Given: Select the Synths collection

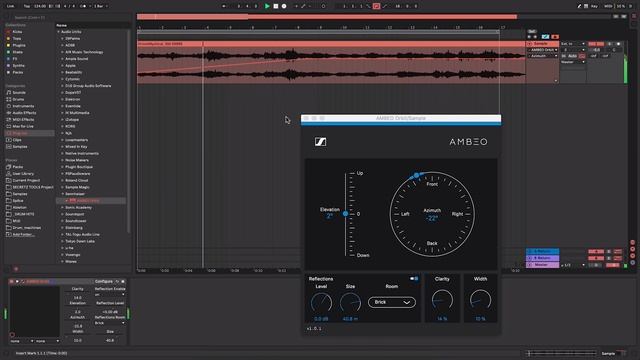Looking at the screenshot, I should coord(18,65).
